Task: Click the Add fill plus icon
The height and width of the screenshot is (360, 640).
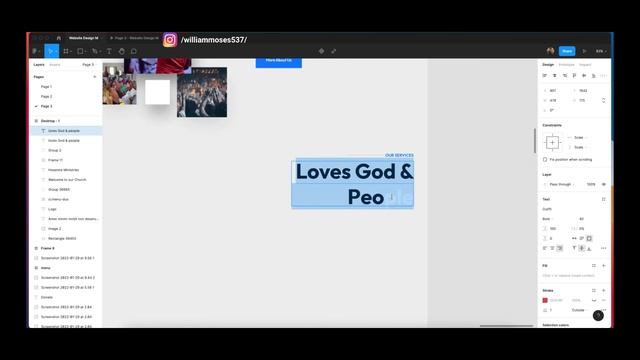Action: point(604,266)
